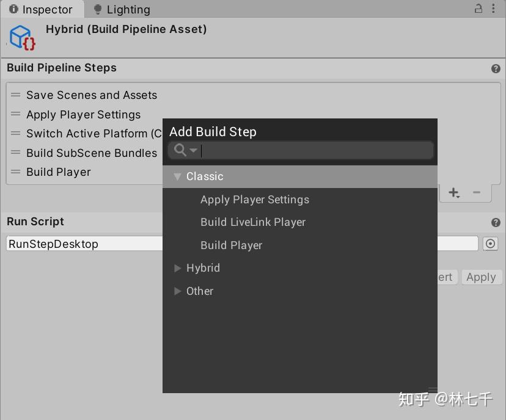
Task: Click the minus icon to remove step
Action: (477, 192)
